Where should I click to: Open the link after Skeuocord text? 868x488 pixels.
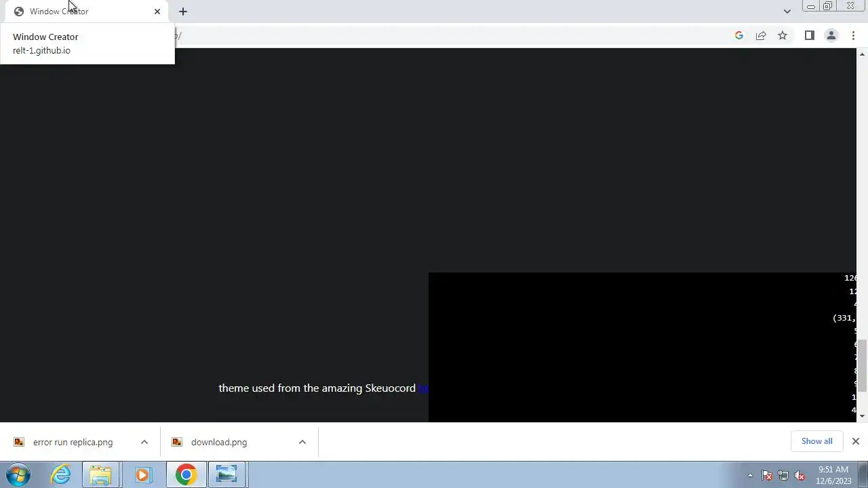pos(423,388)
